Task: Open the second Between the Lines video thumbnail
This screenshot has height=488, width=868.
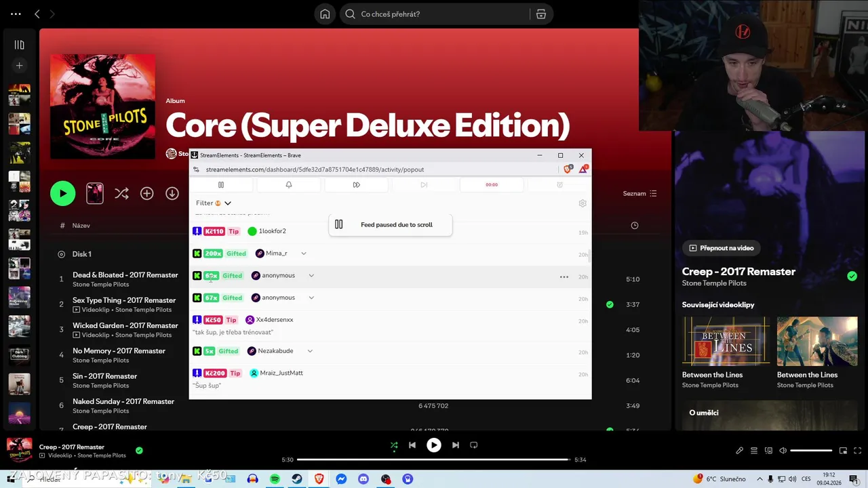Action: click(x=817, y=342)
